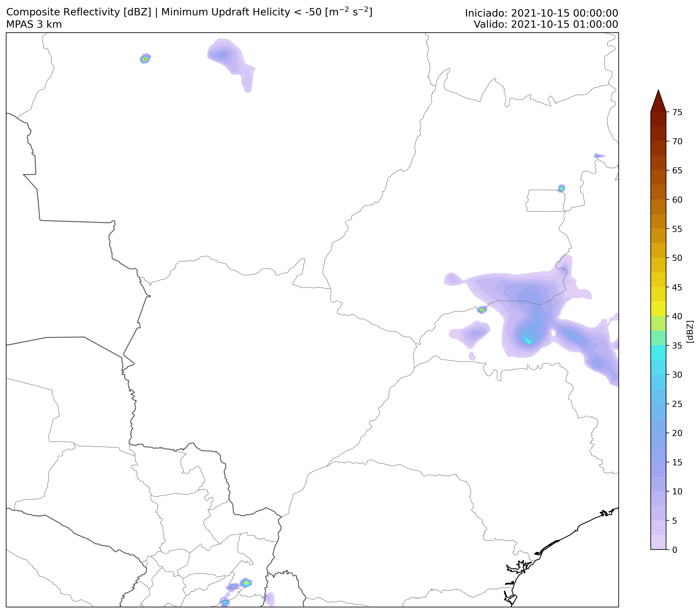
Task: Click the 'MPAS 3 km' label
Action: (34, 25)
